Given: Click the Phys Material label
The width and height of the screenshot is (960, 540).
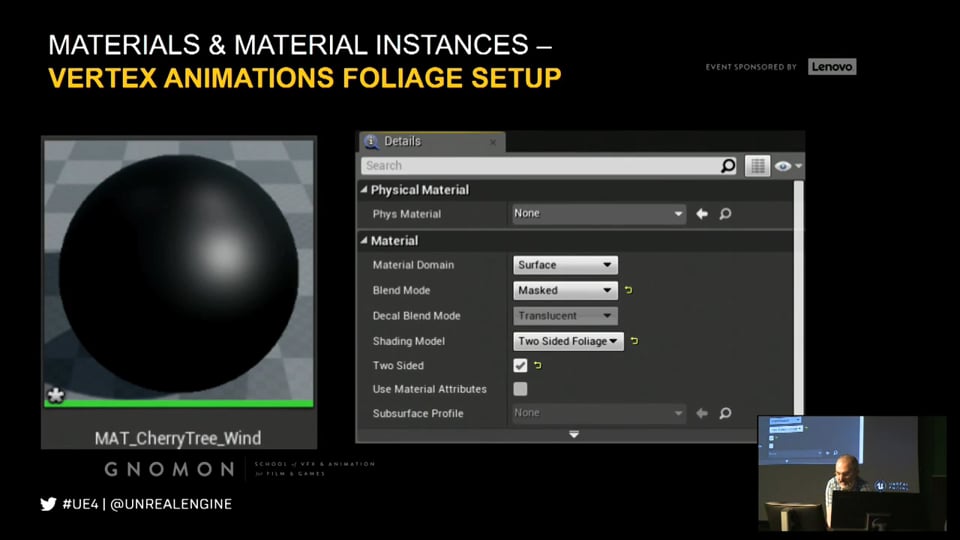Looking at the screenshot, I should (407, 214).
